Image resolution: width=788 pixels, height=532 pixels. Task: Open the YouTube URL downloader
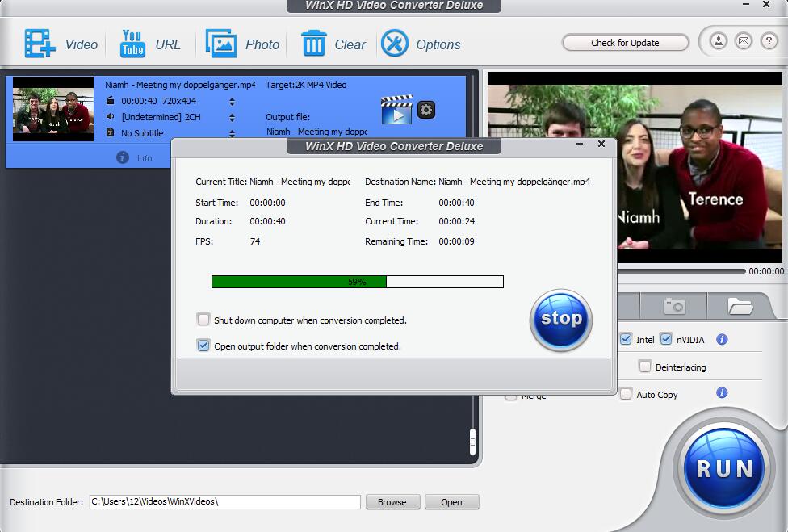[132, 44]
